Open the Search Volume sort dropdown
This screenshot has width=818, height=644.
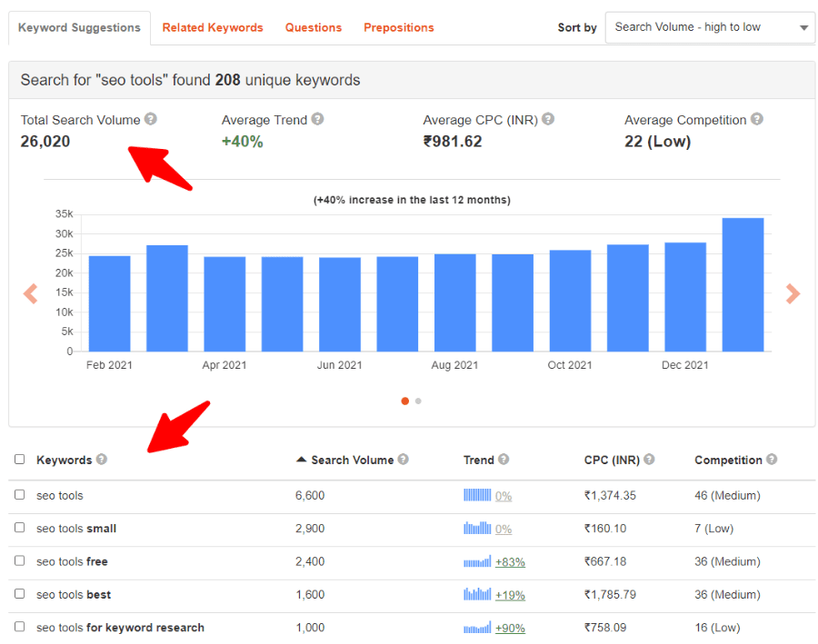[709, 27]
